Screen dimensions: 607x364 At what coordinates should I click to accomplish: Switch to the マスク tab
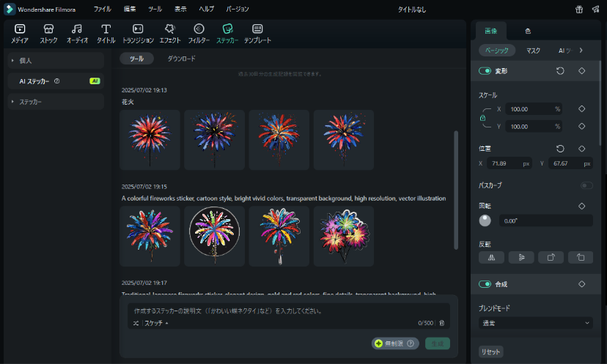click(533, 51)
